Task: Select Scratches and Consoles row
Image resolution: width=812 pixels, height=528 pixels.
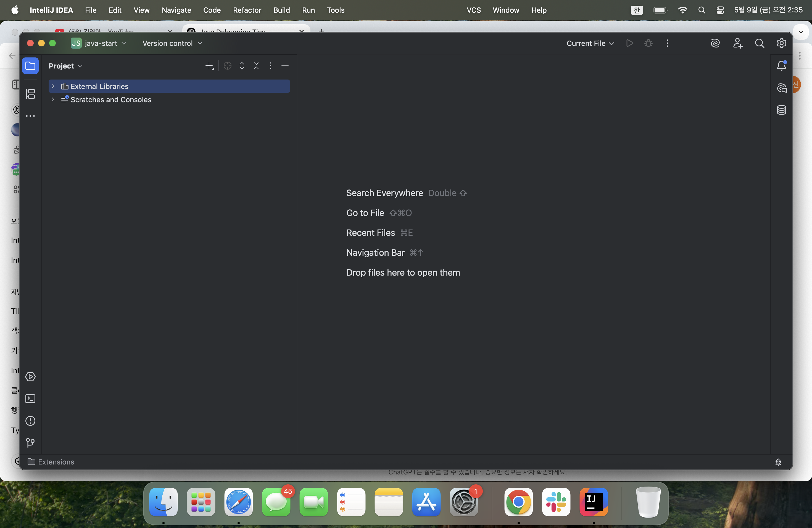Action: pyautogui.click(x=169, y=100)
